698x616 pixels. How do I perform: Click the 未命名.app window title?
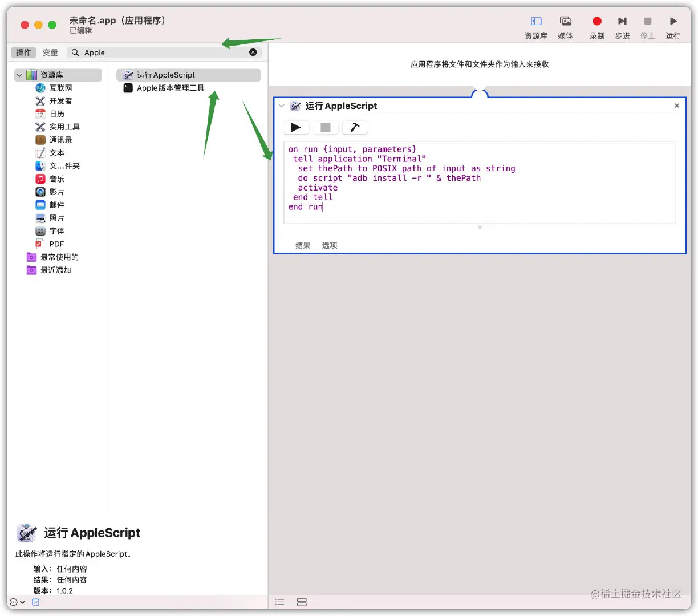tap(119, 21)
